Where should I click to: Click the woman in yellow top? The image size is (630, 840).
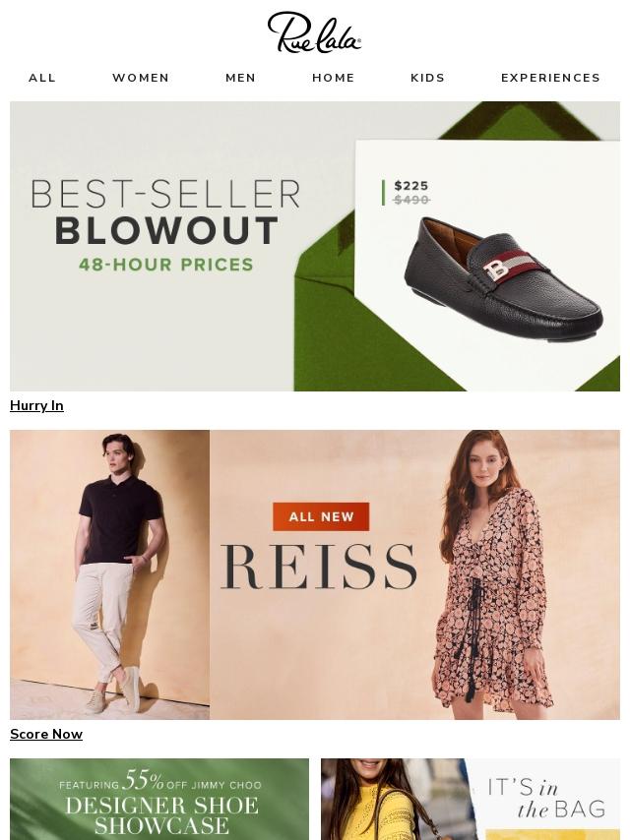point(380,800)
